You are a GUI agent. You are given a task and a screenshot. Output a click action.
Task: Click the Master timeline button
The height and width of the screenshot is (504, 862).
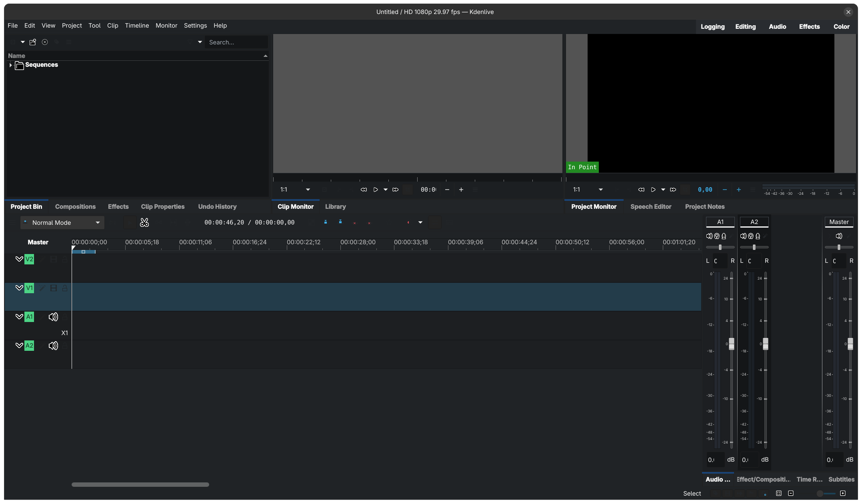click(38, 242)
